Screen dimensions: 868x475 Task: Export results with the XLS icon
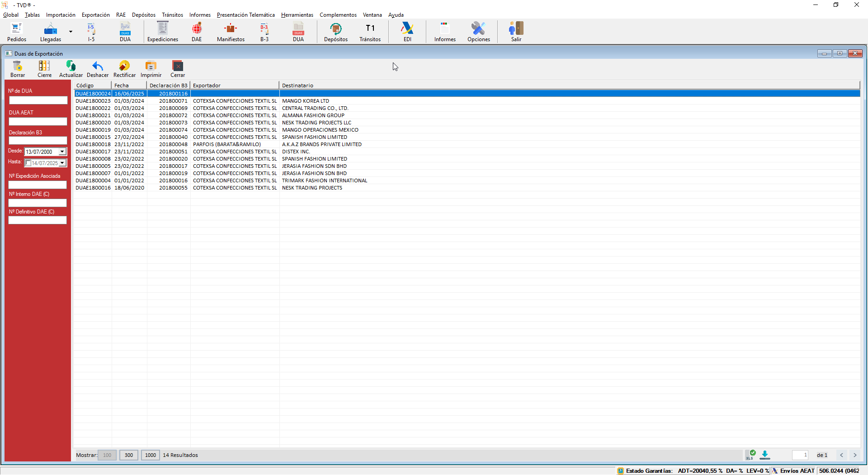(750, 455)
